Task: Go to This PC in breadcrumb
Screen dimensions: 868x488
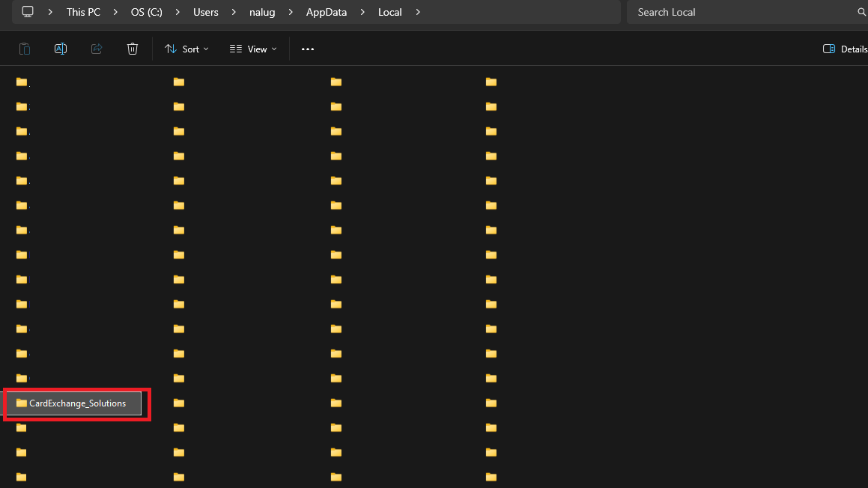Action: 83,12
